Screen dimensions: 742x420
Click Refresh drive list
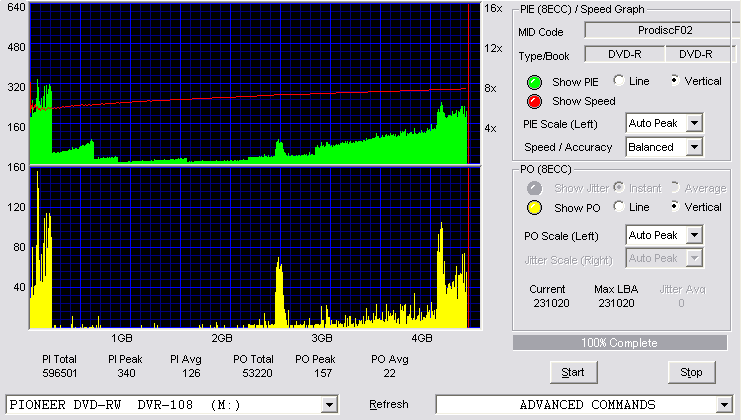(389, 404)
